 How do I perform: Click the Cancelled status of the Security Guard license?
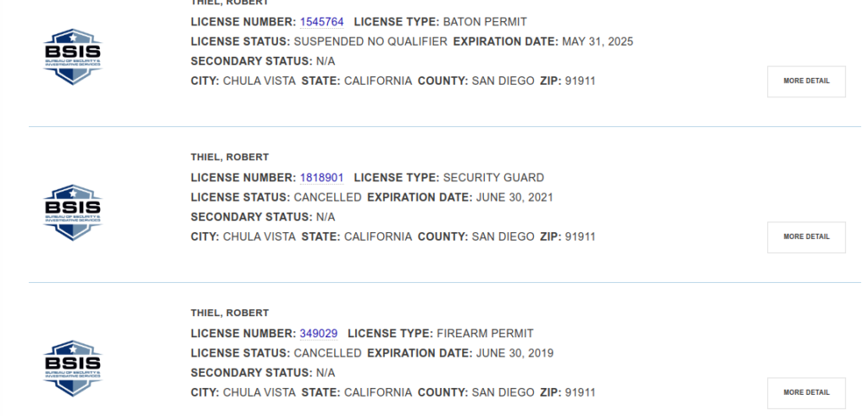(327, 197)
